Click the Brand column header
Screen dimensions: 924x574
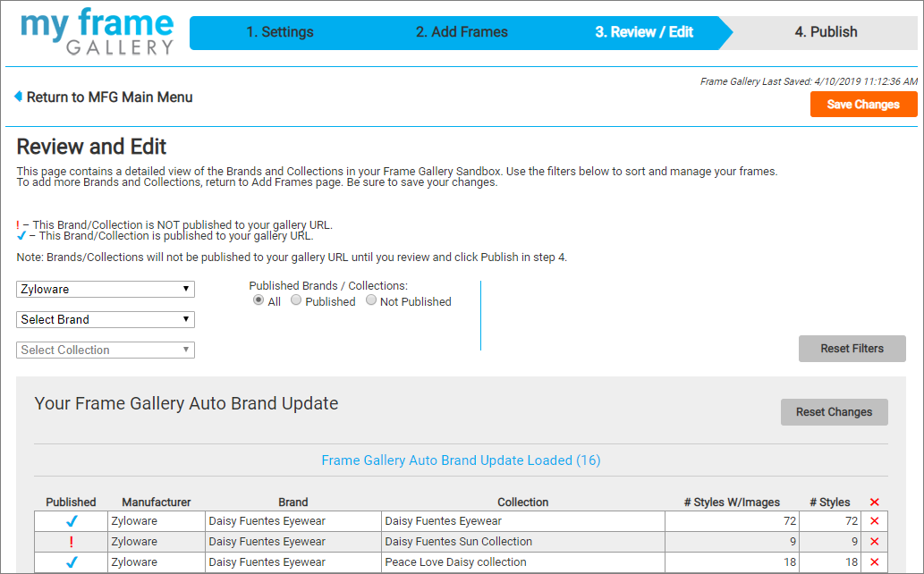(292, 502)
